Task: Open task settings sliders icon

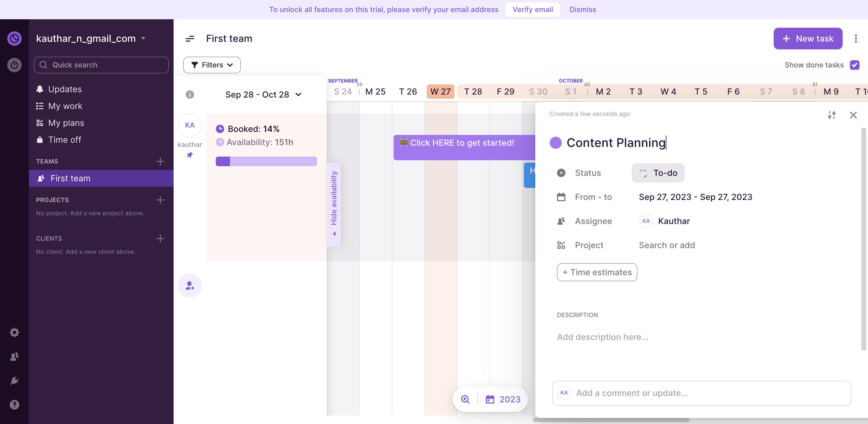Action: pos(831,115)
